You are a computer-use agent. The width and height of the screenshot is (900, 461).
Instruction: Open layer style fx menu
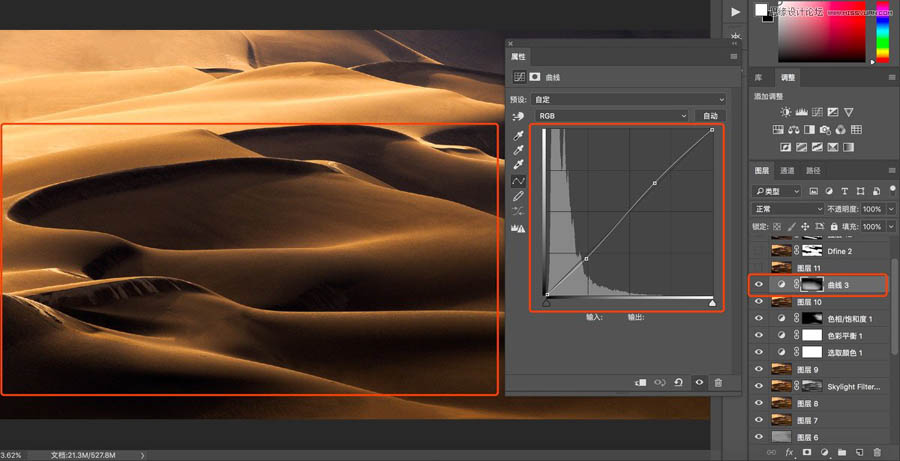[x=789, y=453]
